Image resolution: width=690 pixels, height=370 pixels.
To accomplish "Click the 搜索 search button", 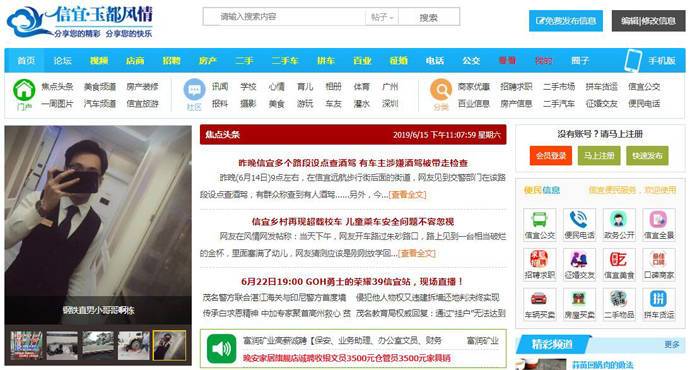I will (x=429, y=17).
